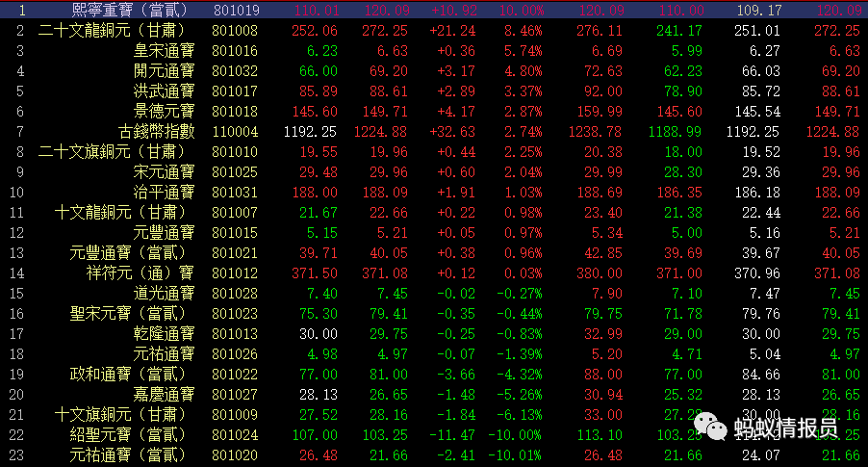Select the -10.01% change cell

[516, 455]
